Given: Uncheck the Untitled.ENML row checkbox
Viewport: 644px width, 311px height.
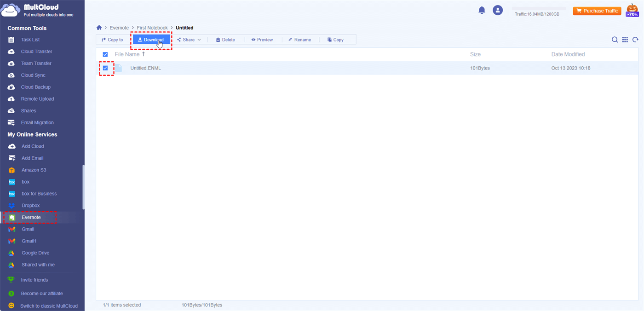Looking at the screenshot, I should (x=105, y=68).
